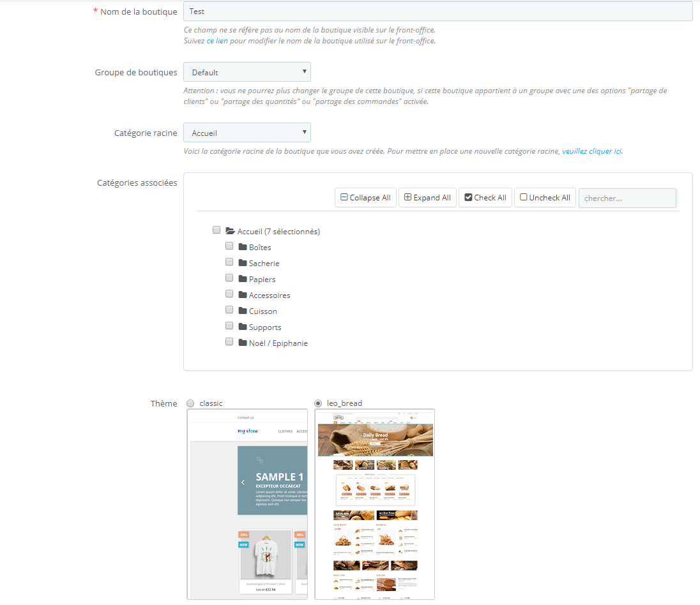Click the leo_bread theme preview thumbnail
The height and width of the screenshot is (605, 700).
pyautogui.click(x=374, y=504)
